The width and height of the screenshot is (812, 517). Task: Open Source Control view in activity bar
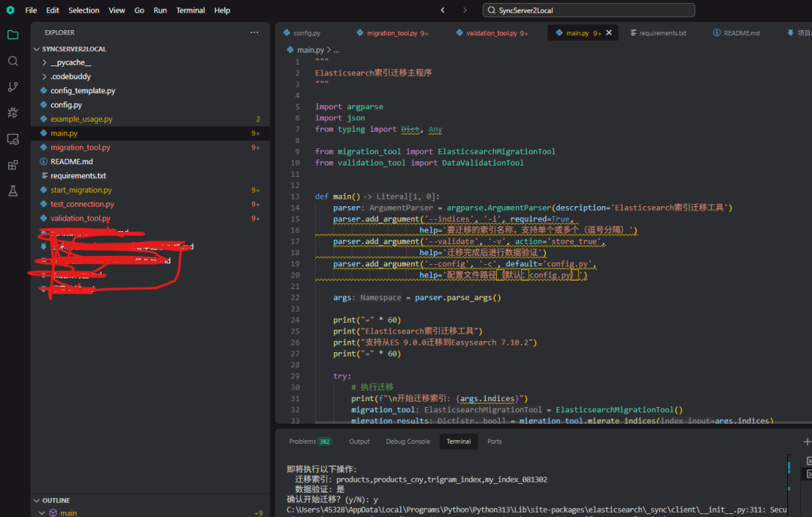13,87
